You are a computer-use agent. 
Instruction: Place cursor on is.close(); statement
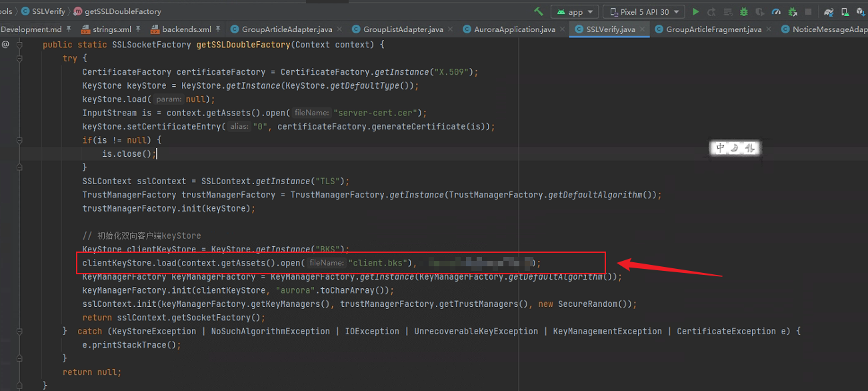point(129,153)
